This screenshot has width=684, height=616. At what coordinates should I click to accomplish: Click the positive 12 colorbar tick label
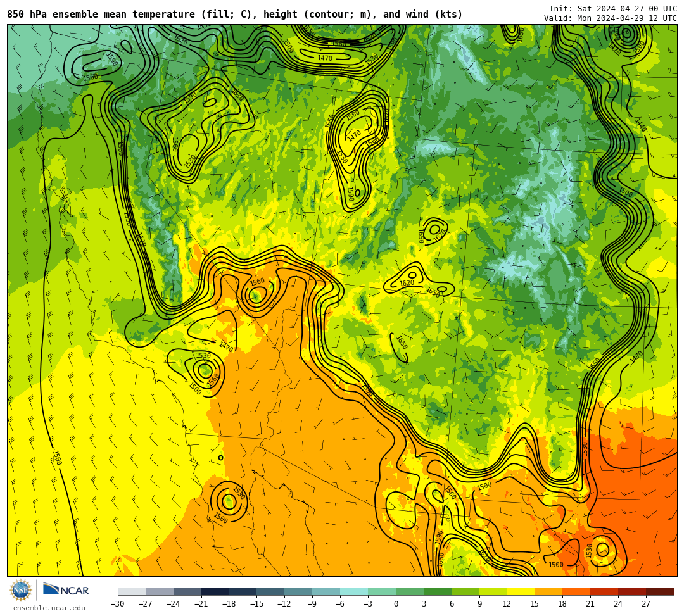coord(507,604)
